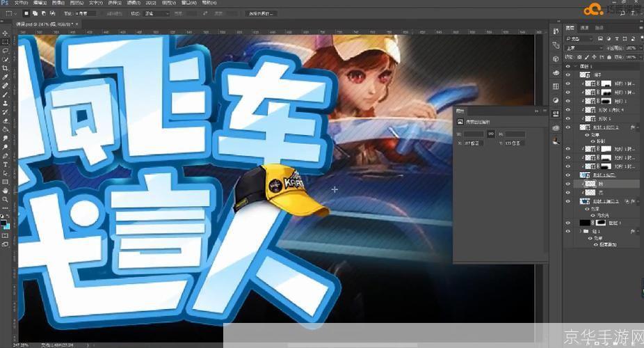644x348 pixels.
Task: Select the Horizontal Type tool
Action: [x=6, y=164]
